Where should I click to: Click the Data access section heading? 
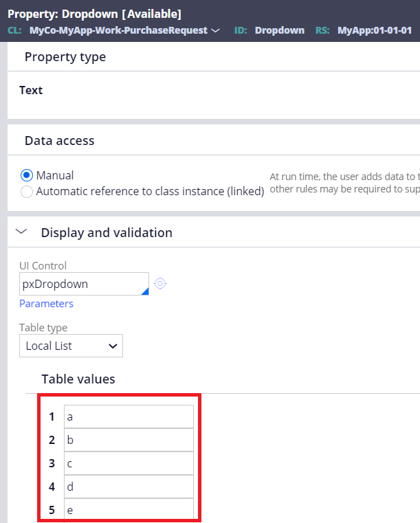(x=60, y=141)
